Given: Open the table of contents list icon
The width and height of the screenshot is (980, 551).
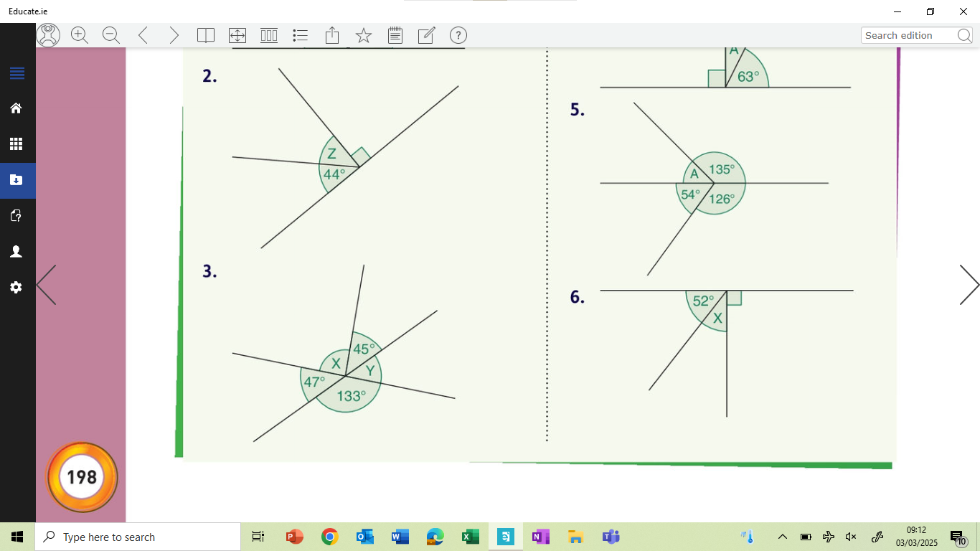Looking at the screenshot, I should click(x=300, y=34).
